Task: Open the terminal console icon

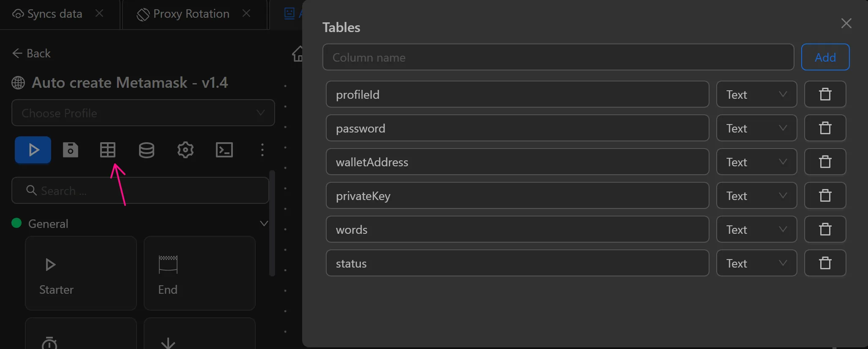Action: [224, 150]
